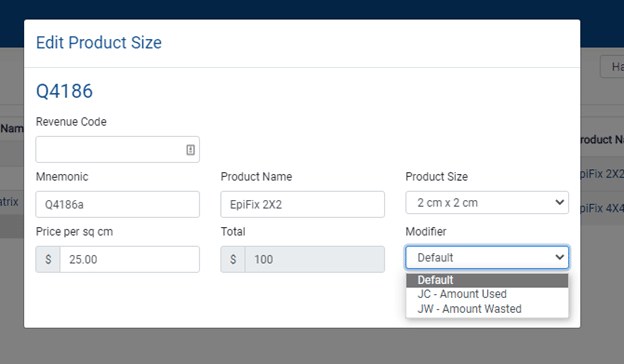The image size is (624, 364).
Task: Click the Revenue Code input field
Action: [117, 150]
